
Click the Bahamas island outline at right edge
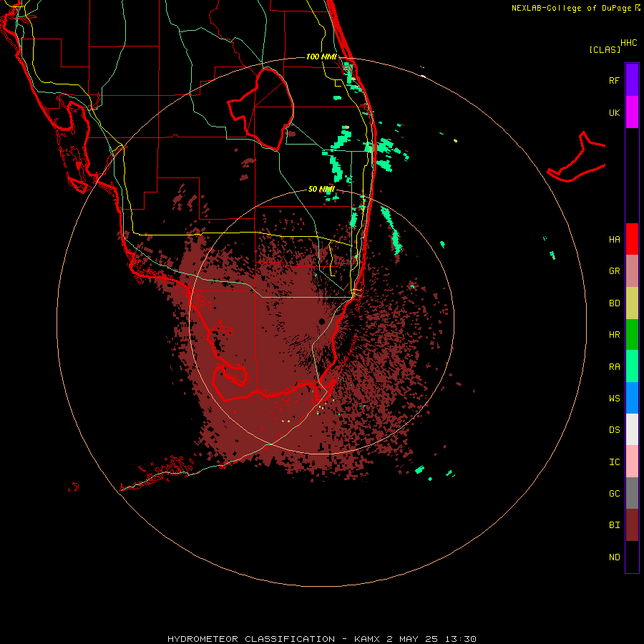point(576,157)
